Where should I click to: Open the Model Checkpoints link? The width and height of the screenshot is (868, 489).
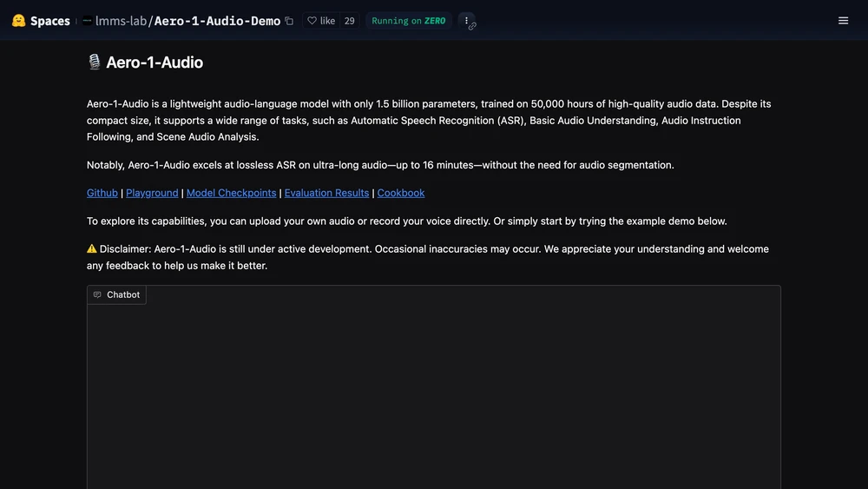click(231, 193)
